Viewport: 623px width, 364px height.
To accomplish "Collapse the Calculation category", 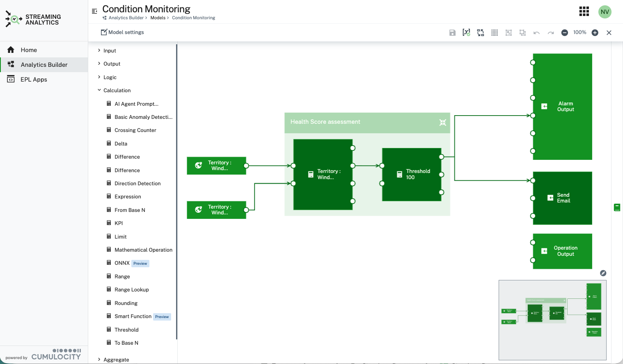I will [x=117, y=91].
